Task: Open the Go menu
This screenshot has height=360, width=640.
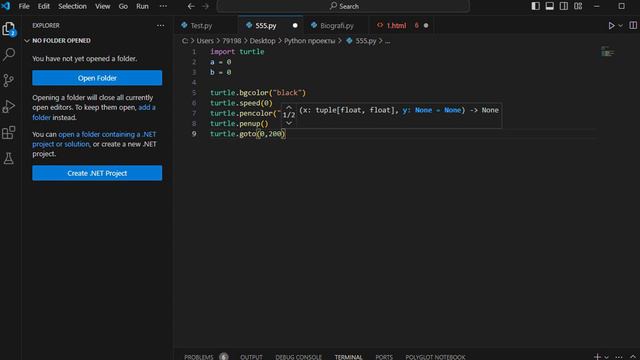Action: tap(123, 6)
